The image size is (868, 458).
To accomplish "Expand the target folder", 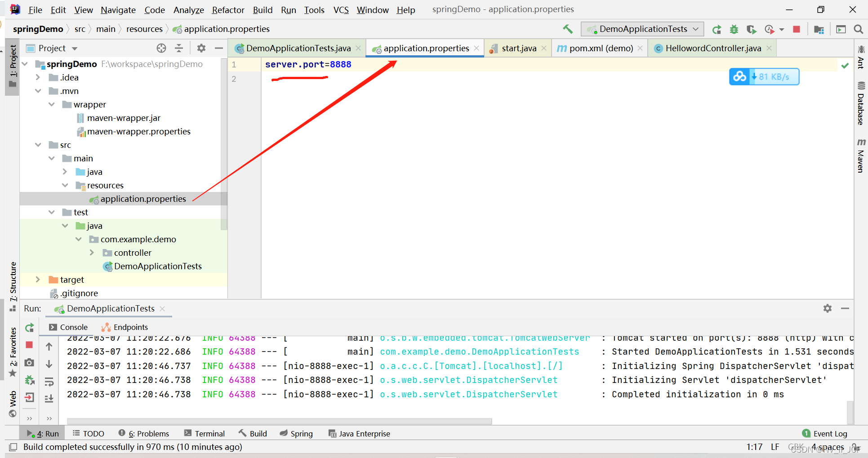I will (x=38, y=280).
